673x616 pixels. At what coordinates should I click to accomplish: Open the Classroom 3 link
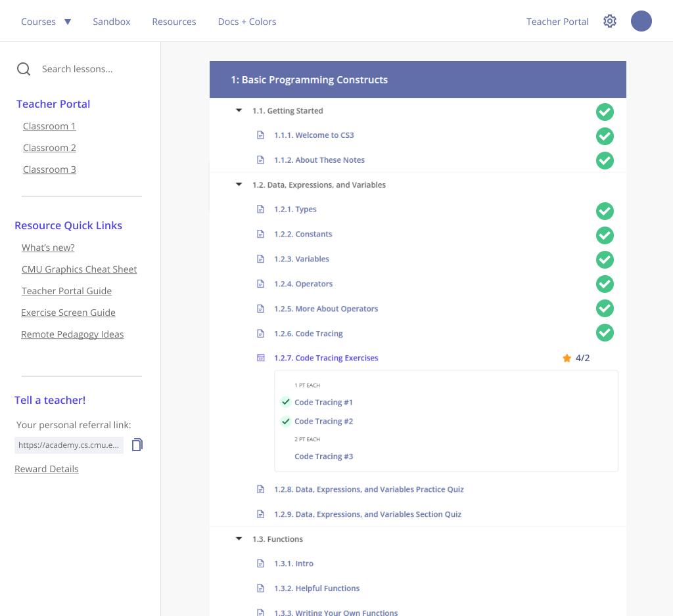click(x=49, y=169)
